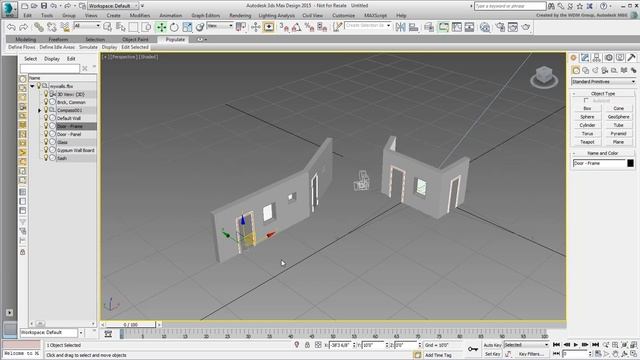Click the Auto Key button

(492, 345)
